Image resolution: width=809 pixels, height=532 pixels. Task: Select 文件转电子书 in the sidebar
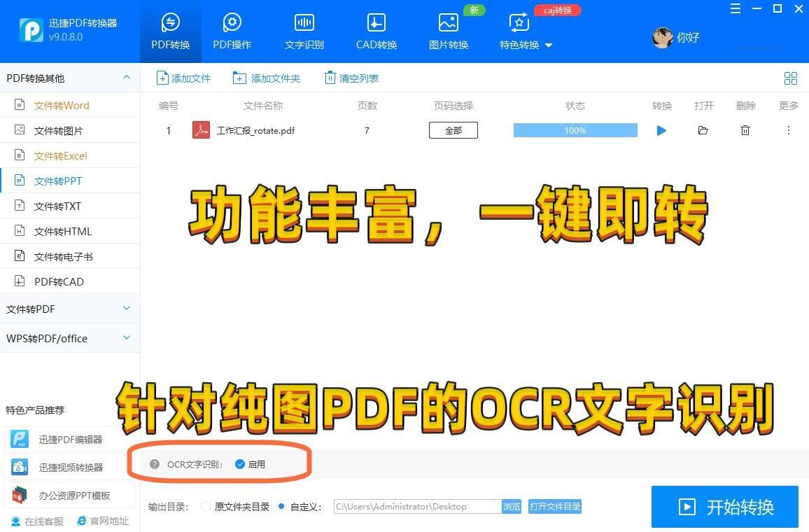[x=70, y=256]
